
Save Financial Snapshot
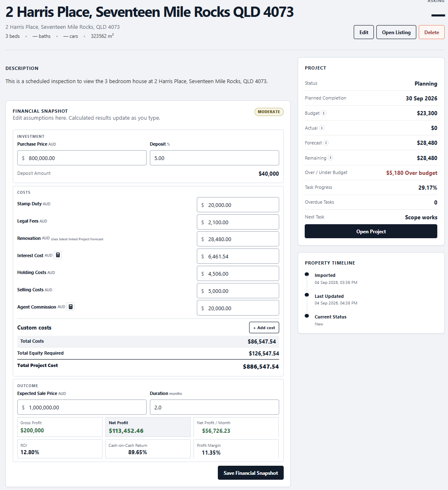pyautogui.click(x=251, y=473)
